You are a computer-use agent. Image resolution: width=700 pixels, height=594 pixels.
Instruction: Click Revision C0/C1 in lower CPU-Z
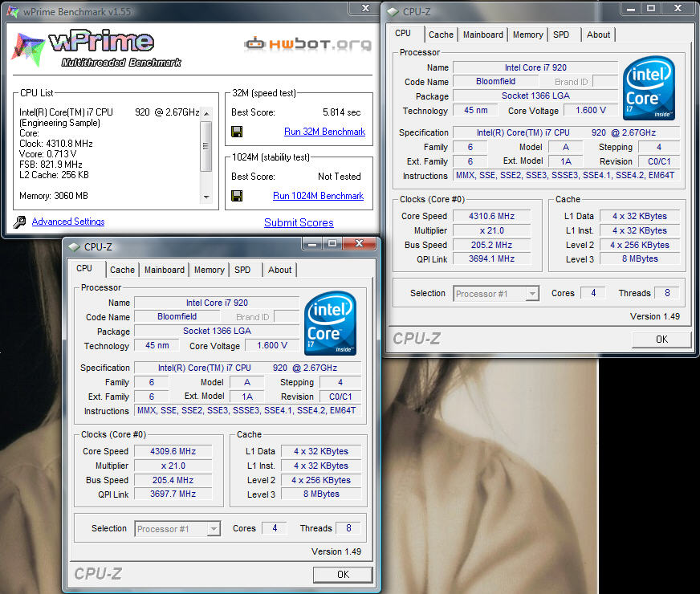click(x=340, y=397)
